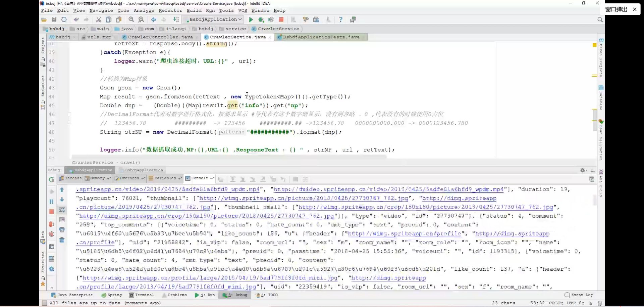Click the Search Everywhere magnifier icon
Viewport: 644px width, 307px height.
click(x=600, y=19)
